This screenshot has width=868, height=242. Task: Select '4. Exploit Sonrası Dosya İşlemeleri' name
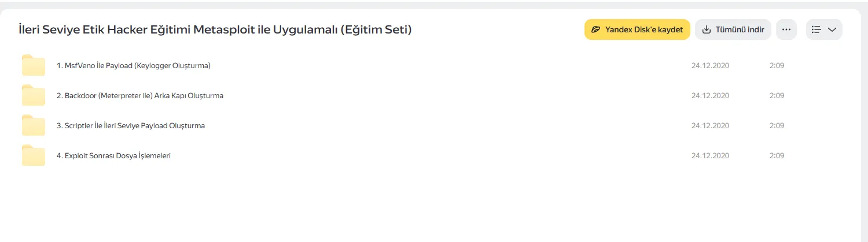pyautogui.click(x=113, y=156)
